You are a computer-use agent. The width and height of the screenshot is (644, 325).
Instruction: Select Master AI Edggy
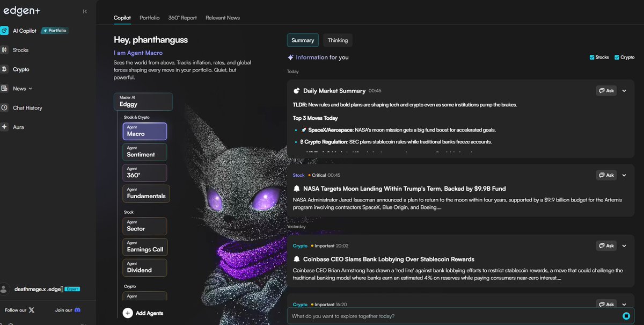(x=143, y=102)
